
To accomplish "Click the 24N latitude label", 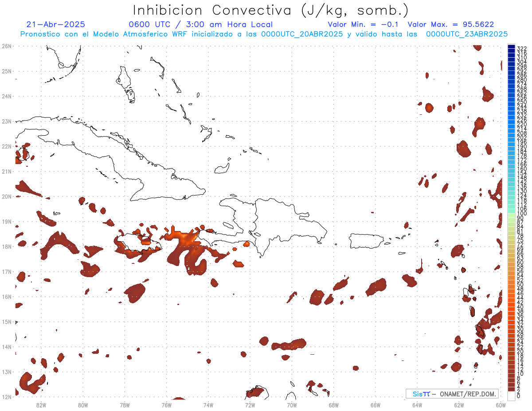I will 7,96.
